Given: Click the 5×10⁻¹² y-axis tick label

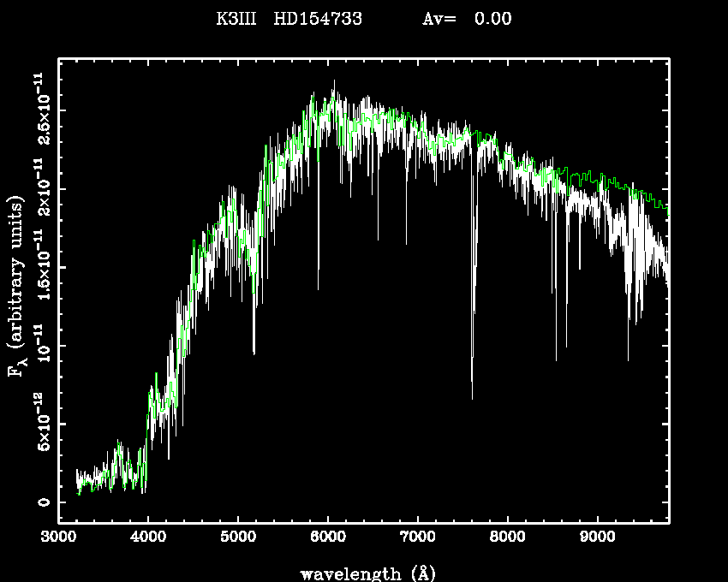Looking at the screenshot, I should click(x=41, y=424).
